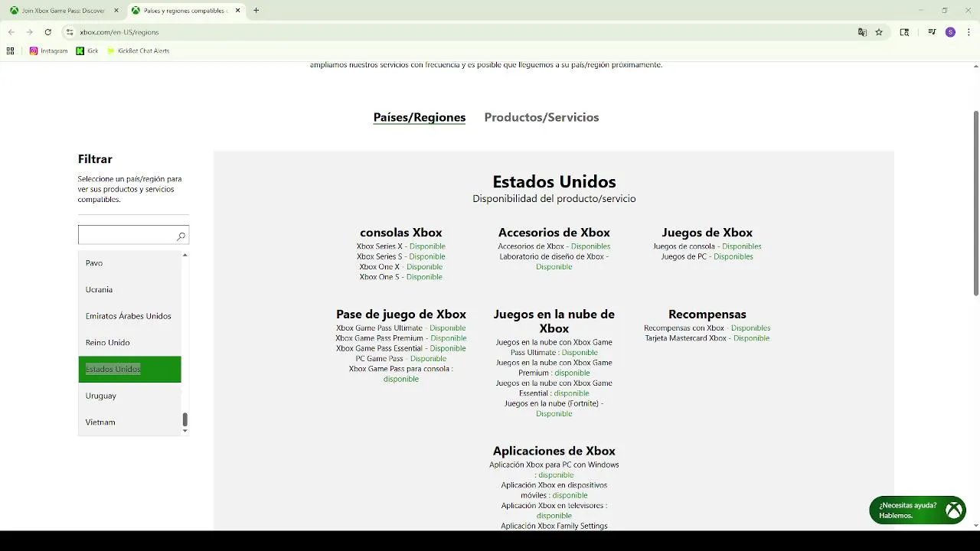The width and height of the screenshot is (980, 551).
Task: Click the Pase de juego de Xbox heading
Action: pos(401,315)
